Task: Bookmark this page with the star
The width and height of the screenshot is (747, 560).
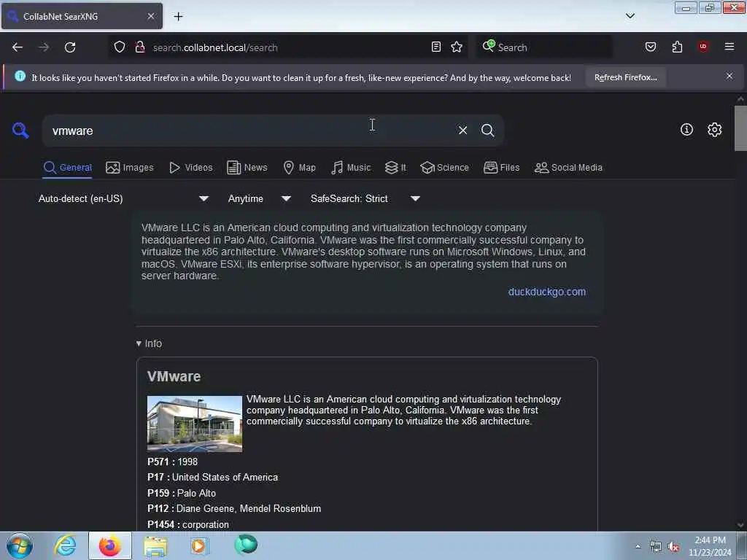Action: [x=457, y=47]
